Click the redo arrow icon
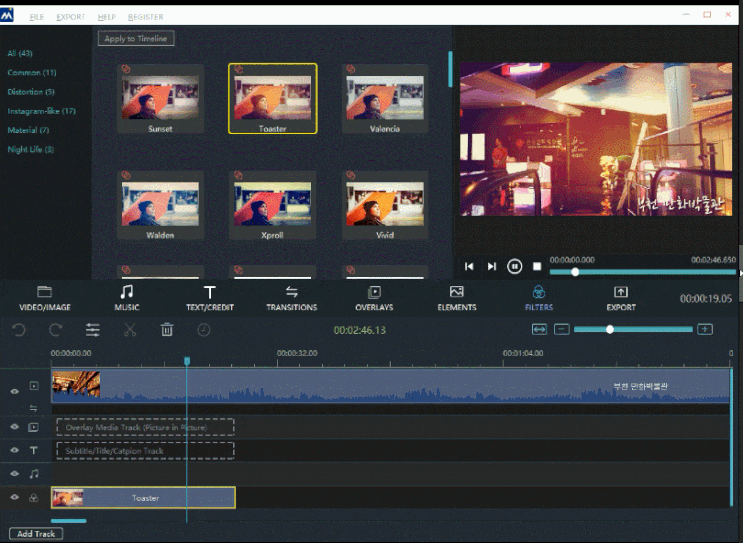The height and width of the screenshot is (543, 743). coord(55,329)
